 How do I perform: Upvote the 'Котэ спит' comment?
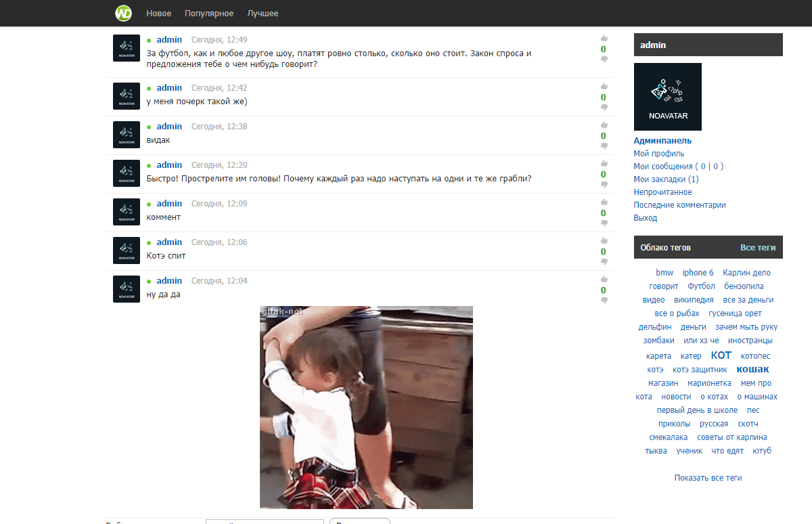click(604, 241)
